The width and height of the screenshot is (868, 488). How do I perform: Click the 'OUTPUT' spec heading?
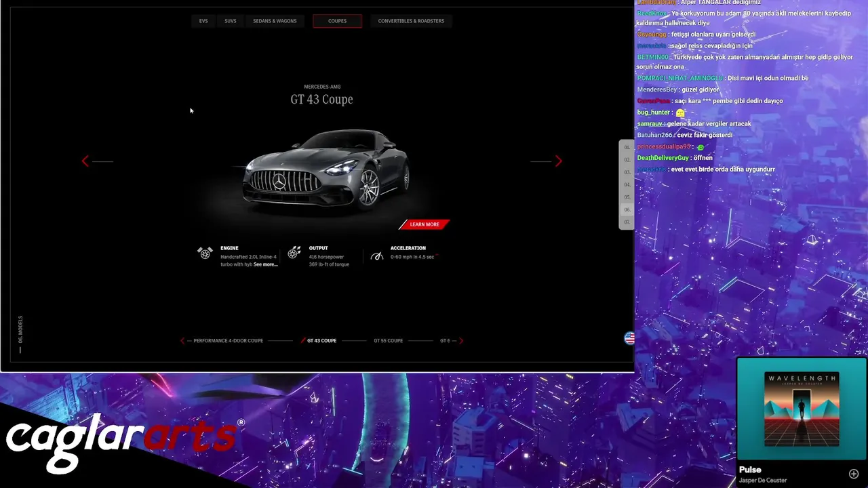tap(318, 248)
